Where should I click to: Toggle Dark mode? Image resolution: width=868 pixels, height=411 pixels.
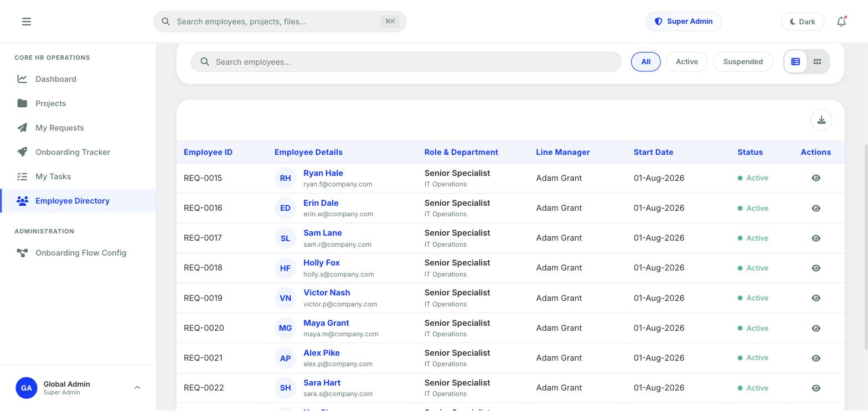803,22
